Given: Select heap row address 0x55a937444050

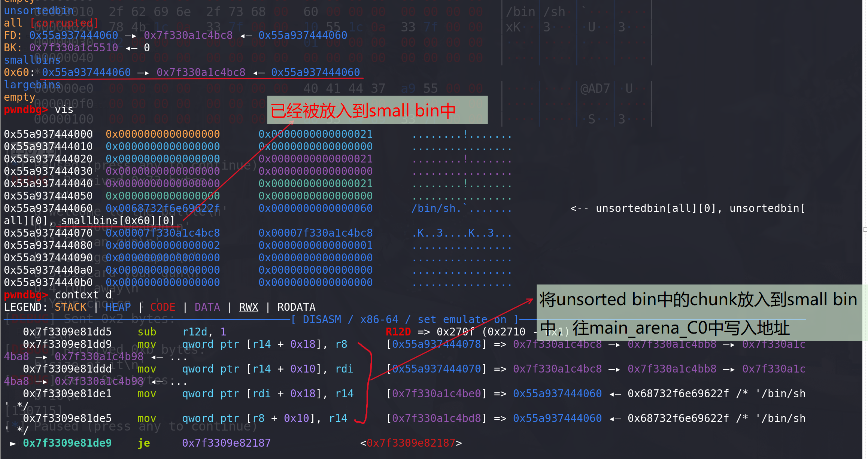Looking at the screenshot, I should [48, 196].
